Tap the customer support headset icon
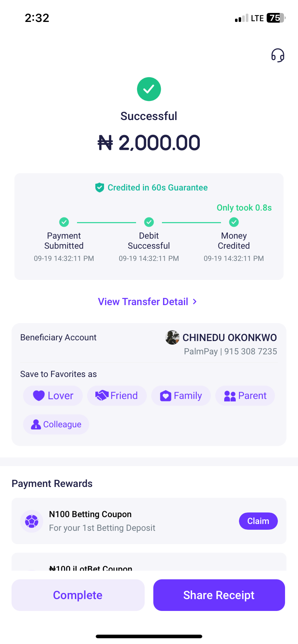 coord(277,55)
